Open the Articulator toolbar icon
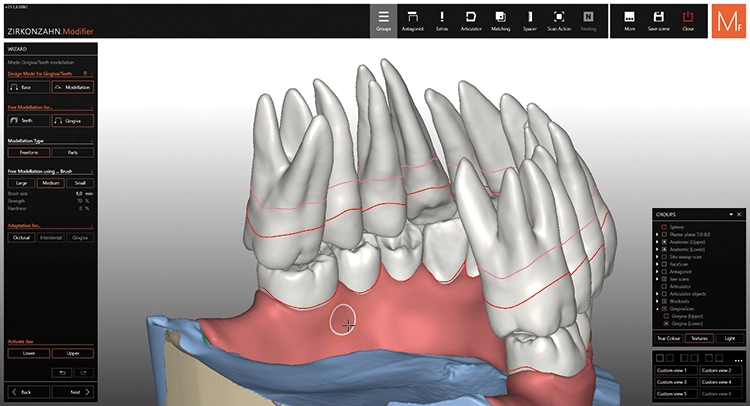The height and width of the screenshot is (406, 750). coord(471,21)
